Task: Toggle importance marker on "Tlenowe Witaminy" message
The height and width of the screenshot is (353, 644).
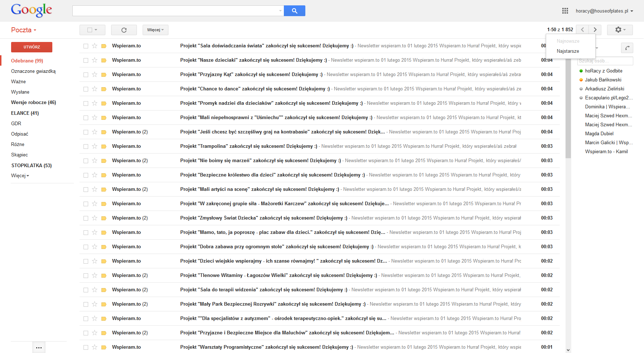Action: (x=104, y=276)
